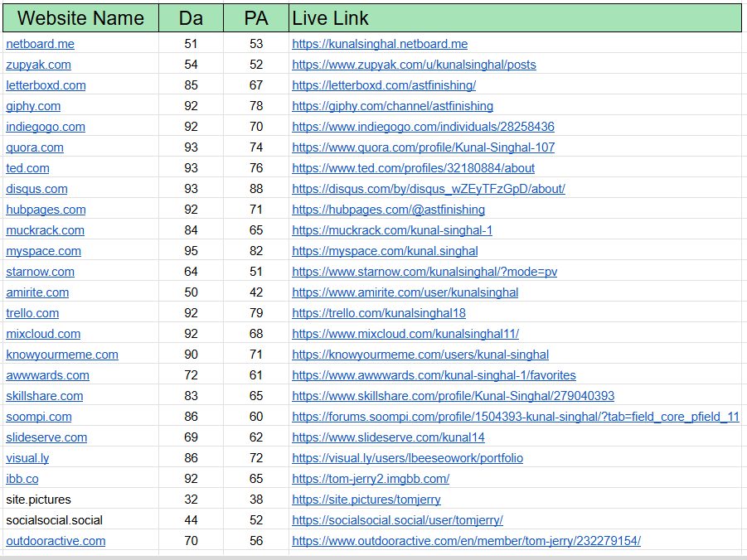
Task: Click hubpages.com website name link
Action: [x=46, y=210]
